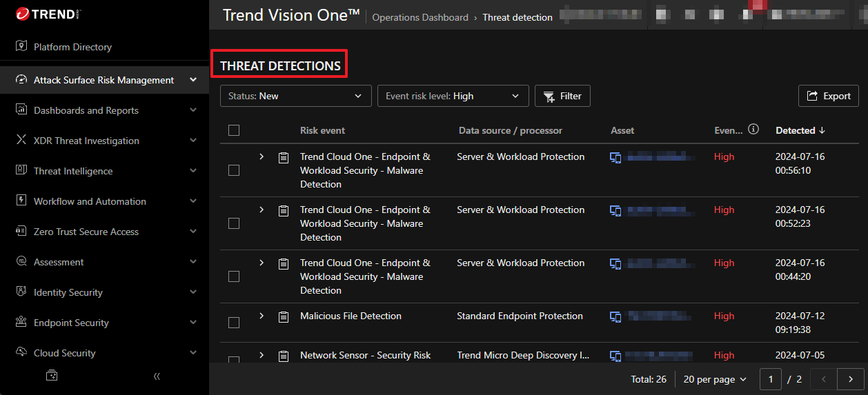Viewport: 868px width, 395px height.
Task: Click the Export button
Action: tap(828, 96)
